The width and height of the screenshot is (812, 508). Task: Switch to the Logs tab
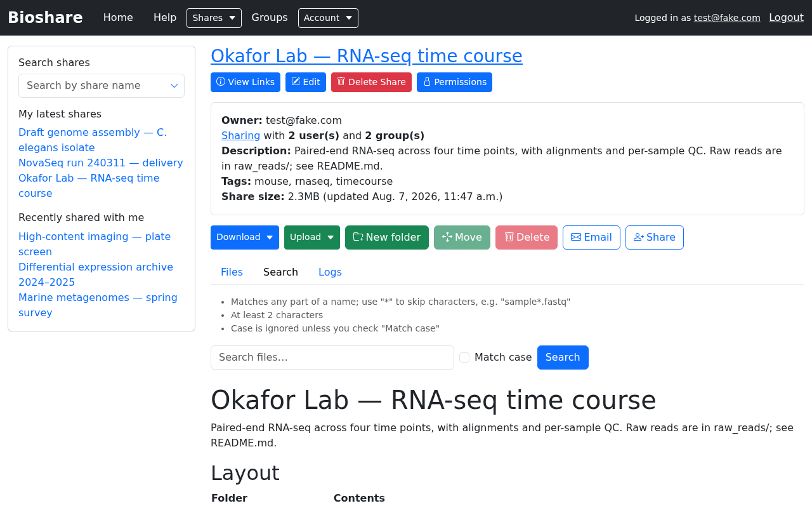point(330,272)
